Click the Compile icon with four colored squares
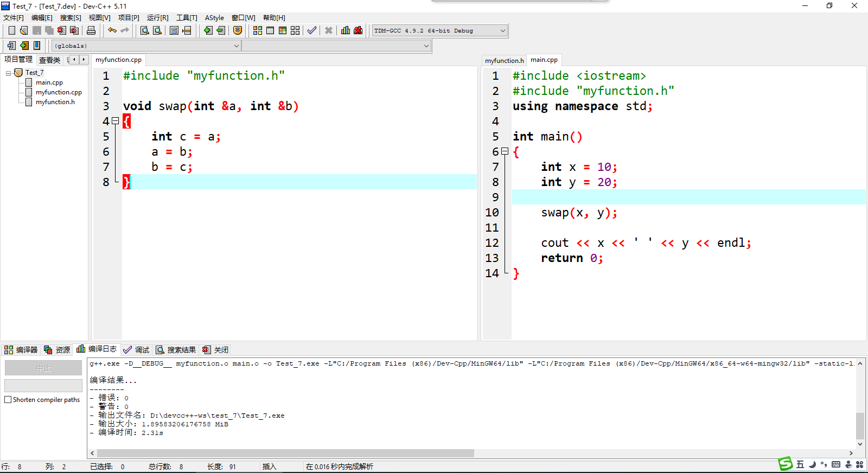Viewport: 868px width, 473px height. [258, 30]
